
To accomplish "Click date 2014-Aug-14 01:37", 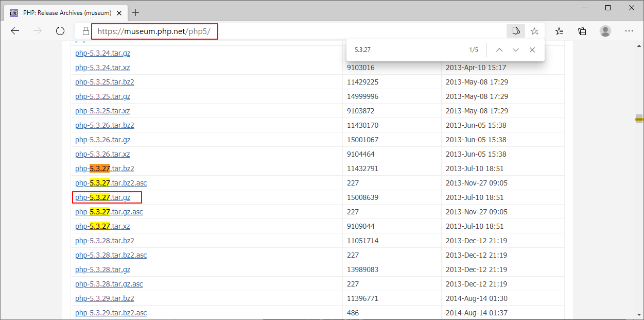I will (477, 313).
